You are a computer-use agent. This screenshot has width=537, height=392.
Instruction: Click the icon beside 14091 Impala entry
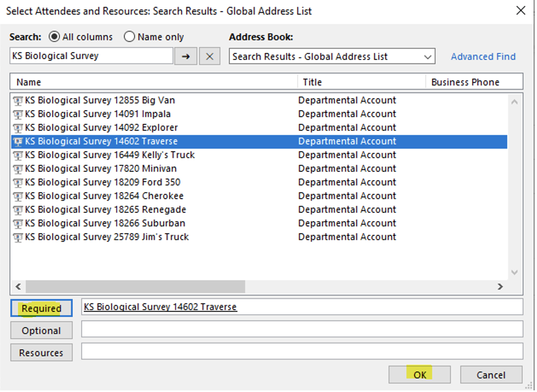coord(18,114)
